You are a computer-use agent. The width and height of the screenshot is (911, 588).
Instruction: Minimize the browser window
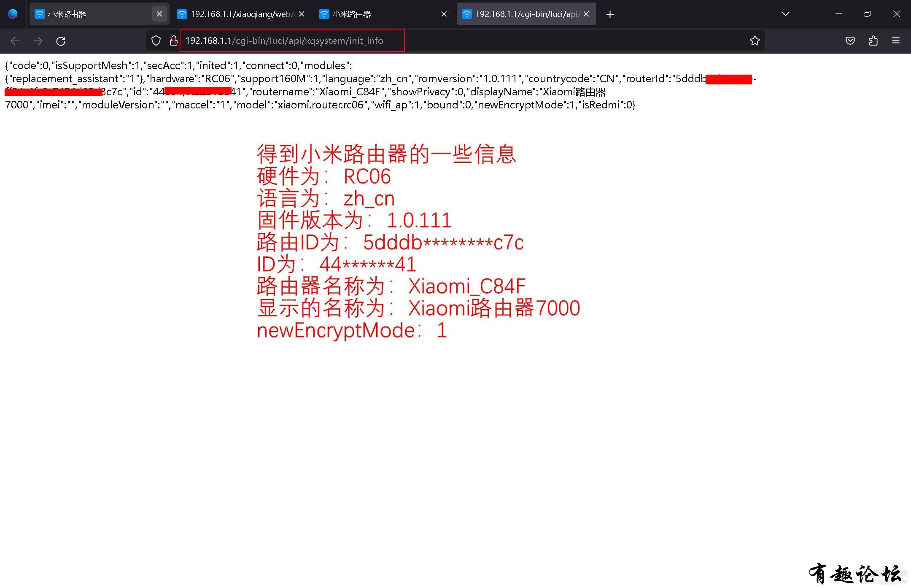[838, 14]
